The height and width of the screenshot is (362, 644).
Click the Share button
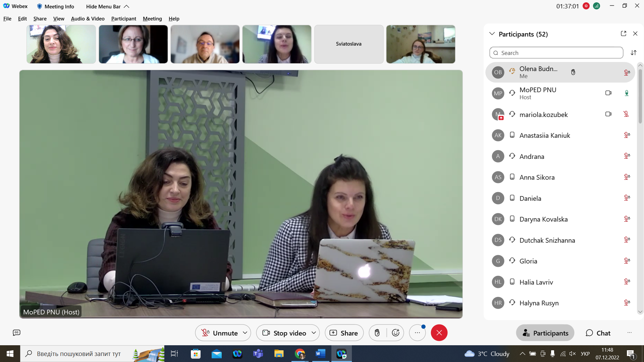point(344,333)
